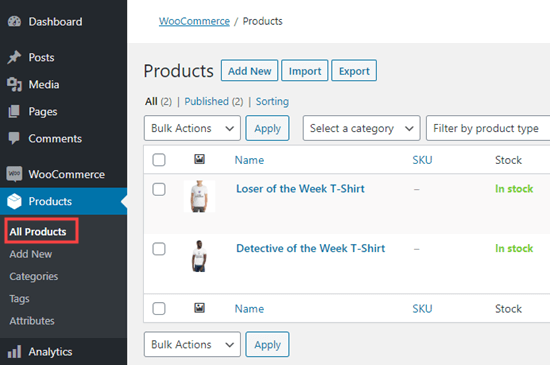Click image column icon in table header
The image size is (550, 365).
pyautogui.click(x=200, y=159)
